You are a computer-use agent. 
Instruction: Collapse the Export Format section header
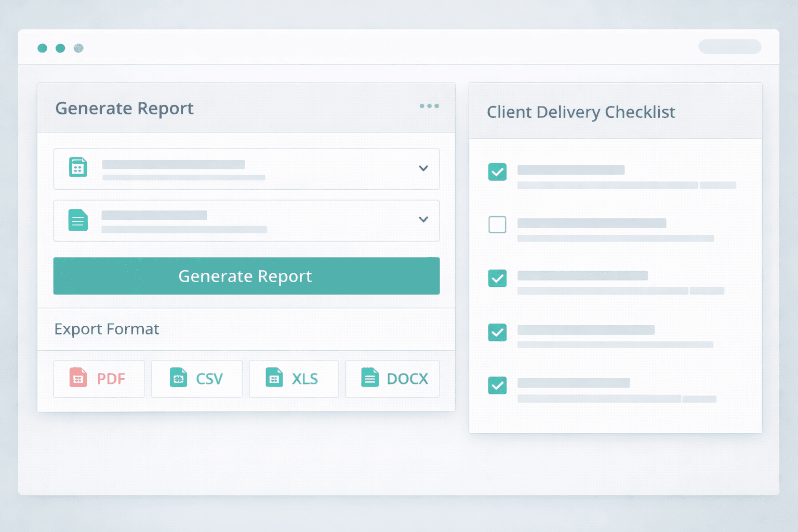click(x=107, y=329)
